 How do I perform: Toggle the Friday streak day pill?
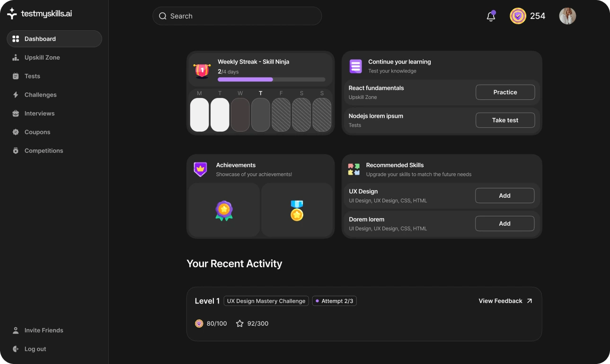(x=281, y=115)
